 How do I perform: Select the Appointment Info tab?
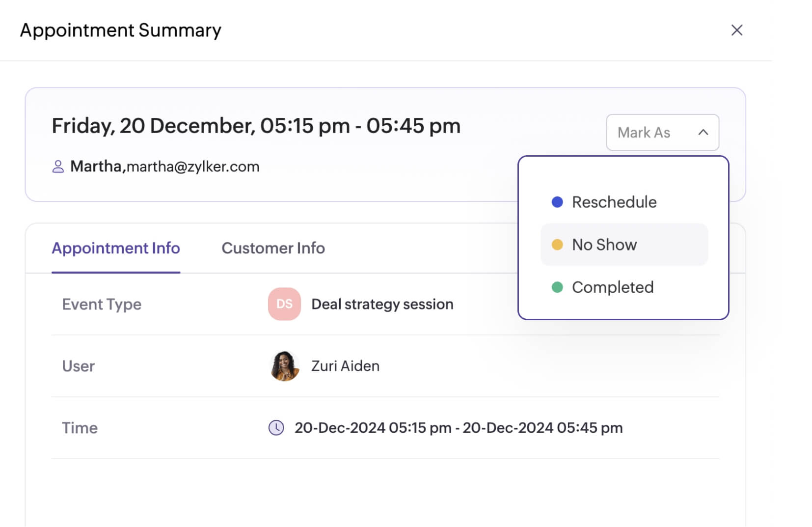(x=116, y=248)
